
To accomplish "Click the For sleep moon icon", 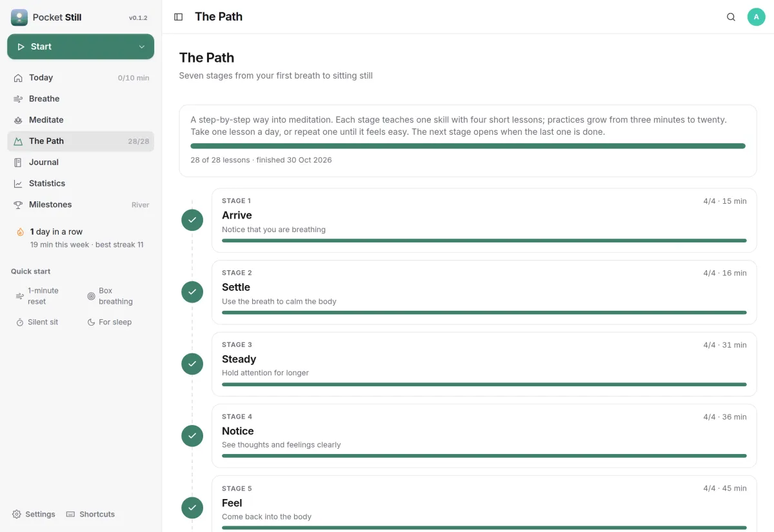I will tap(91, 322).
